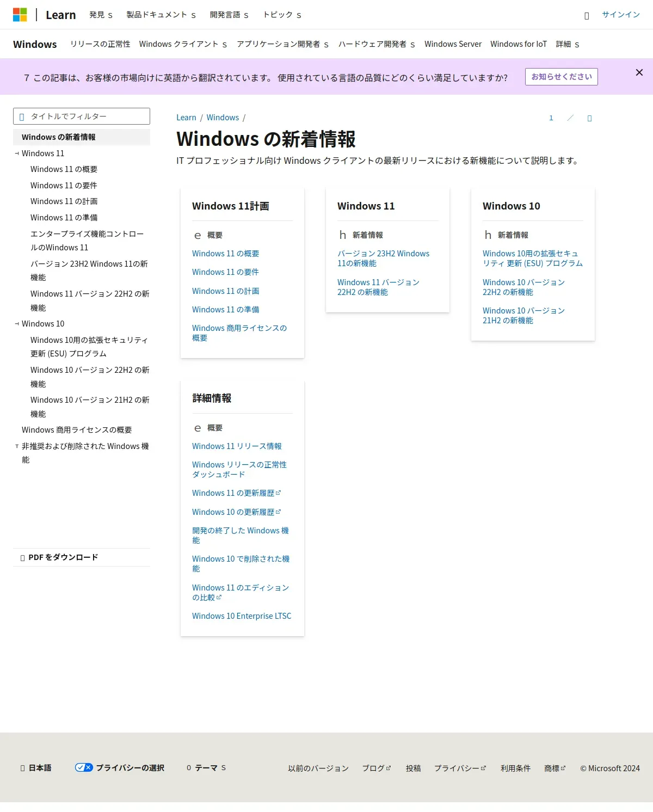Expand the 製品ドキュメント dropdown menu
The height and width of the screenshot is (812, 653).
(161, 15)
